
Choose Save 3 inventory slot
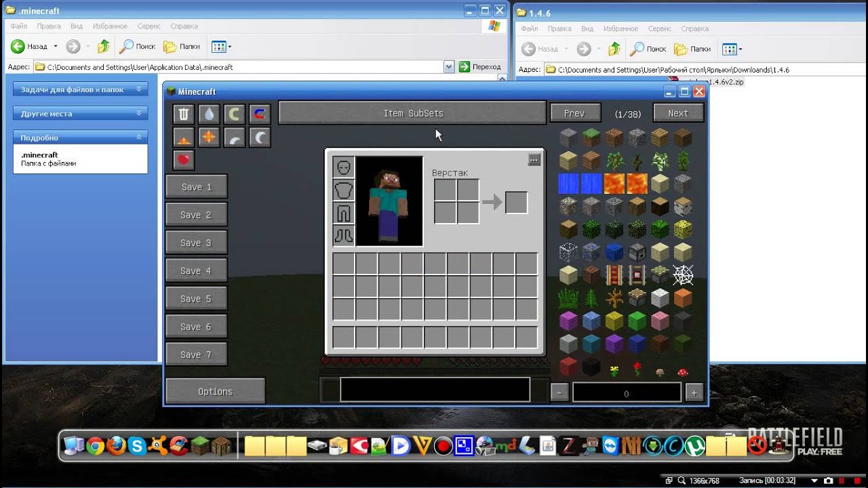pos(196,243)
